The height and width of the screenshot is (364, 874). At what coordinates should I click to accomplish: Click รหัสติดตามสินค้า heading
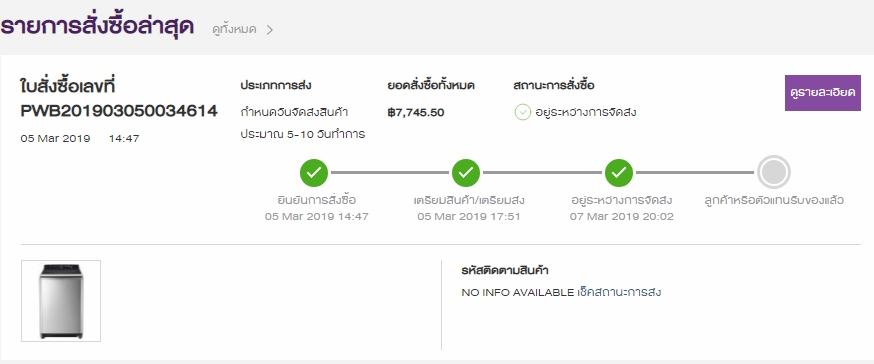click(505, 270)
